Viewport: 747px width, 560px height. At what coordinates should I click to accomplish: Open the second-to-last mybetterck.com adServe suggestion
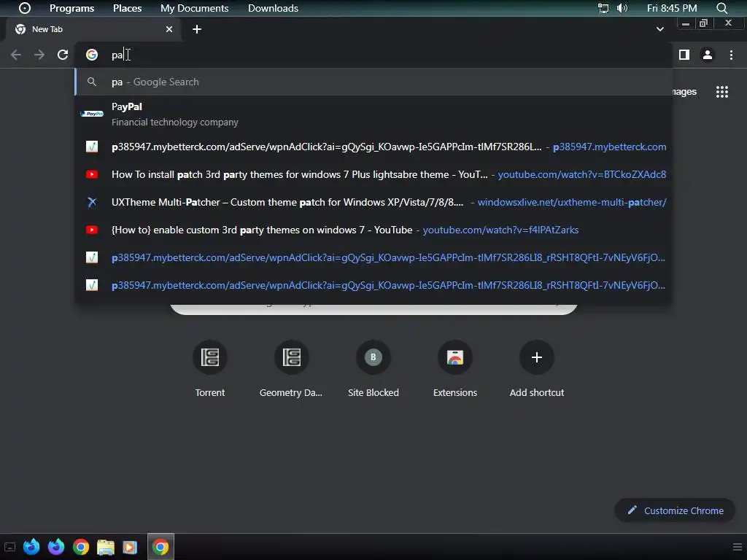pos(373,257)
